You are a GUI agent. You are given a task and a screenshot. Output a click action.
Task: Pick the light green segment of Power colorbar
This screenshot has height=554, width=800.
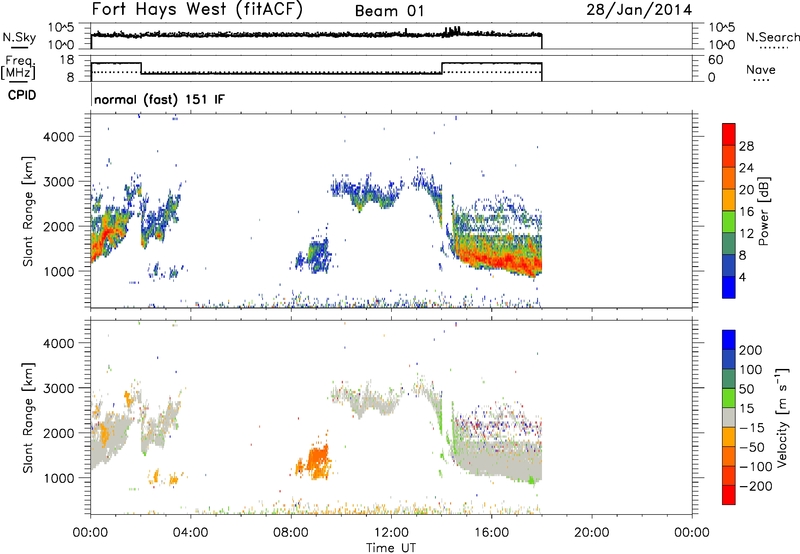(x=729, y=221)
